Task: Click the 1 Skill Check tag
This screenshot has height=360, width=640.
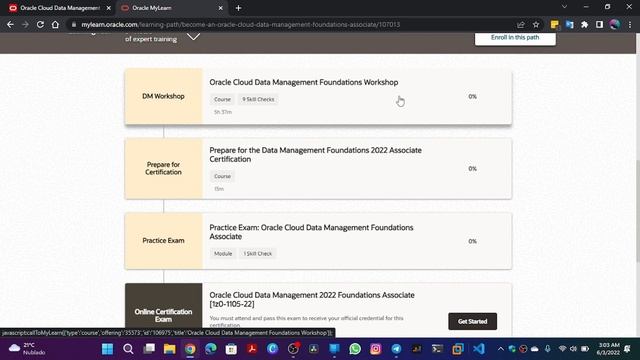Action: tap(258, 253)
